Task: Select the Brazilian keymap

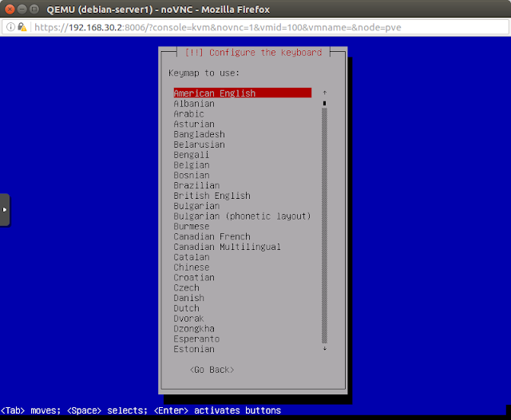Action: click(x=196, y=185)
